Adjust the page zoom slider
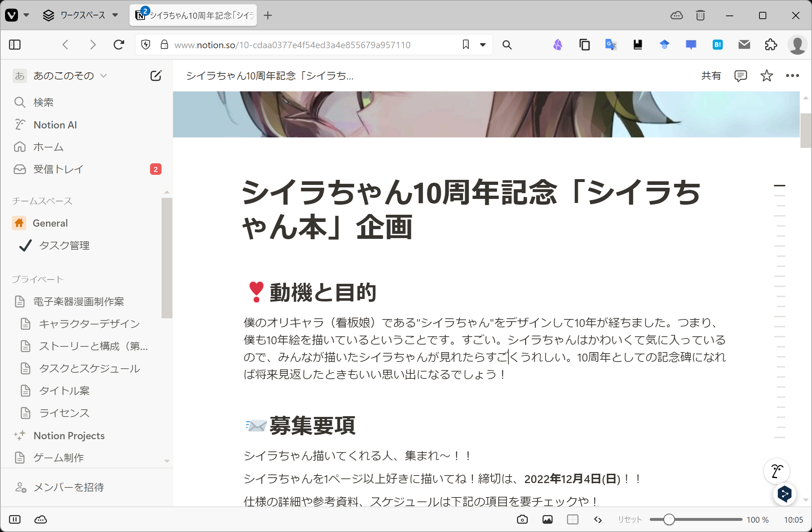812x532 pixels. click(x=696, y=519)
